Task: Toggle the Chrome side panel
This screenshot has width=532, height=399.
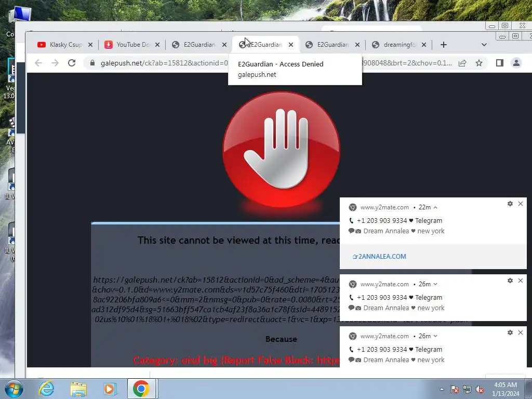Action: pyautogui.click(x=499, y=63)
